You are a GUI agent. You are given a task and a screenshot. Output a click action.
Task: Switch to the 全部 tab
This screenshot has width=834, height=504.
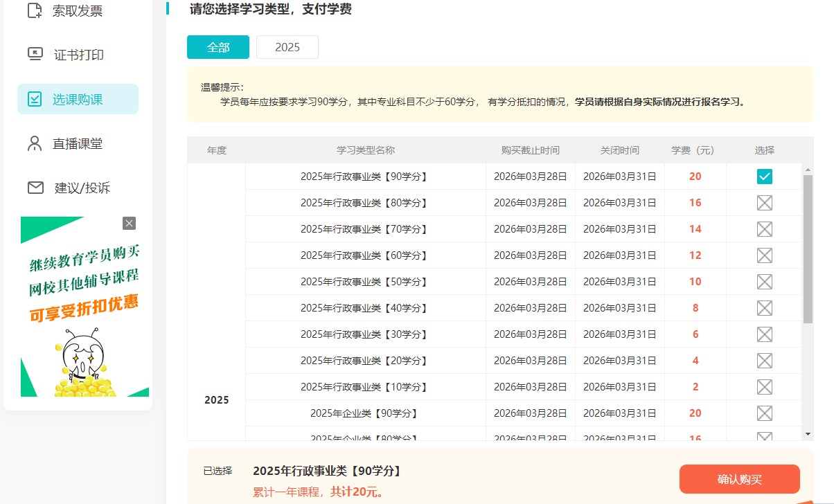(218, 47)
